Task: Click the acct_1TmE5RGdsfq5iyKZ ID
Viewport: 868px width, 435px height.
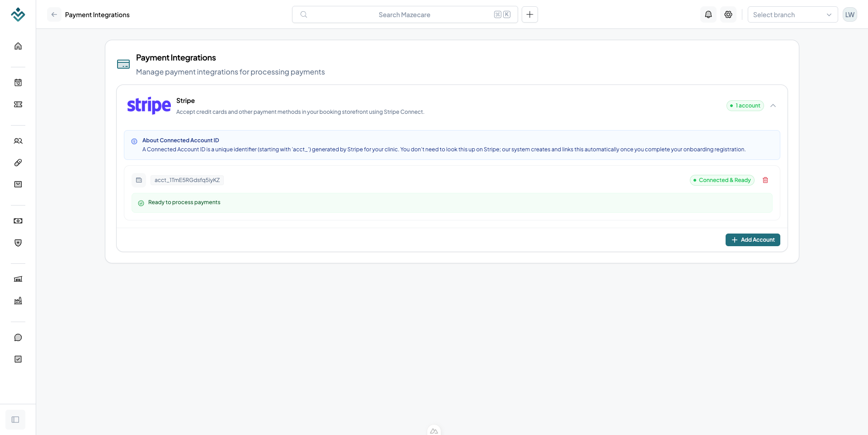Action: 187,180
